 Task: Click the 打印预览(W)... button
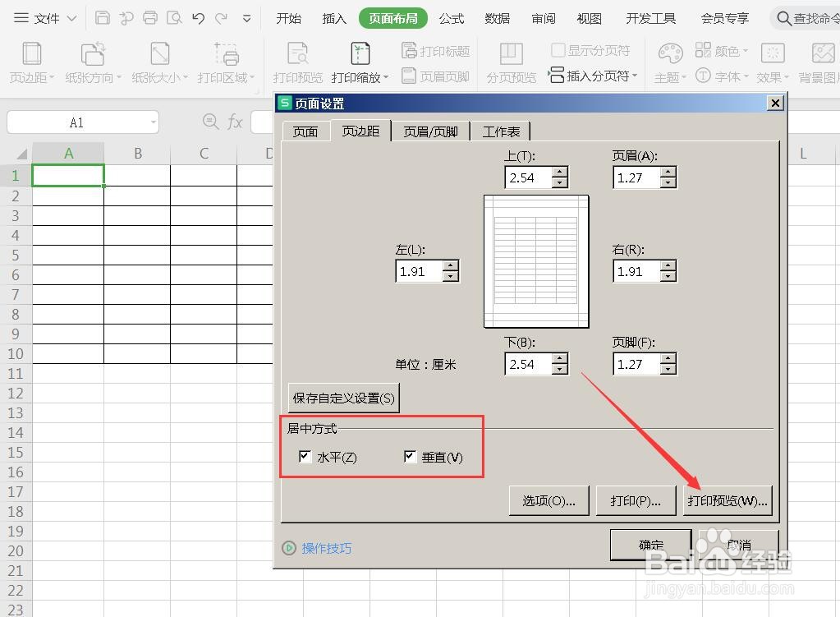point(728,500)
